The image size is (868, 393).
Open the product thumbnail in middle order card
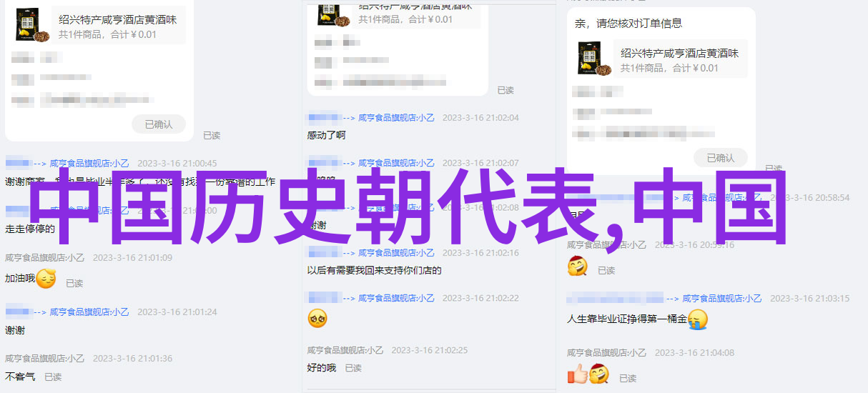(x=324, y=13)
